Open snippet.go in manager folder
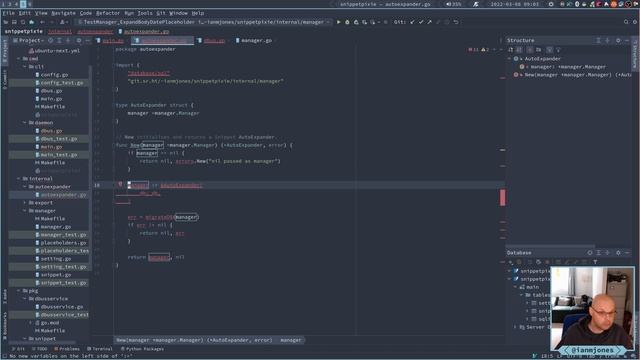 (56, 275)
